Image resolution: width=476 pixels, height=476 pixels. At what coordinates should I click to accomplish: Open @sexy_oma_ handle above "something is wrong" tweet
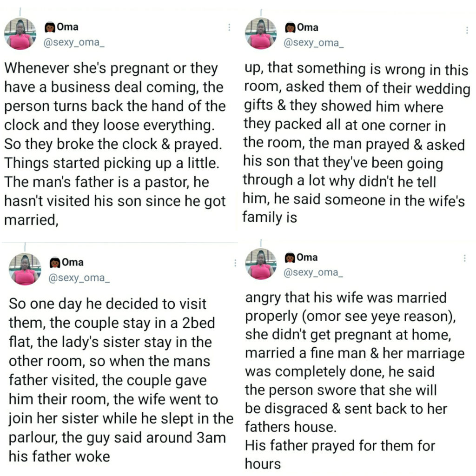point(313,43)
